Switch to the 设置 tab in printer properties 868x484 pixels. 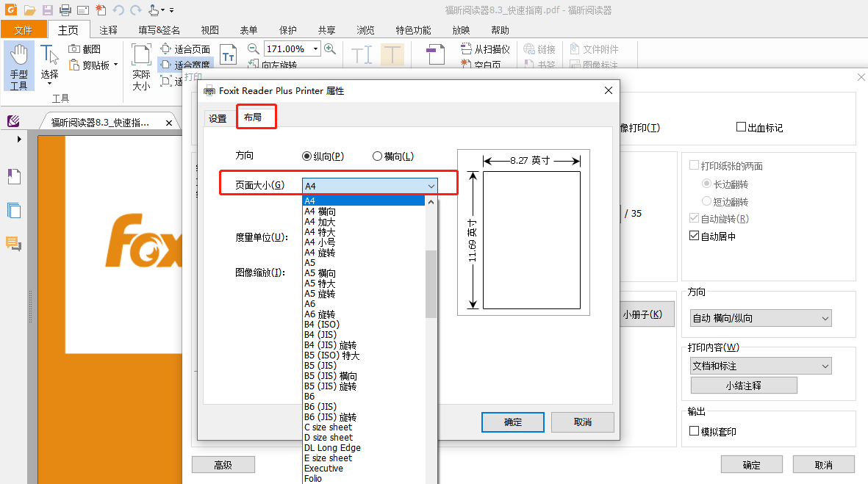click(x=218, y=118)
